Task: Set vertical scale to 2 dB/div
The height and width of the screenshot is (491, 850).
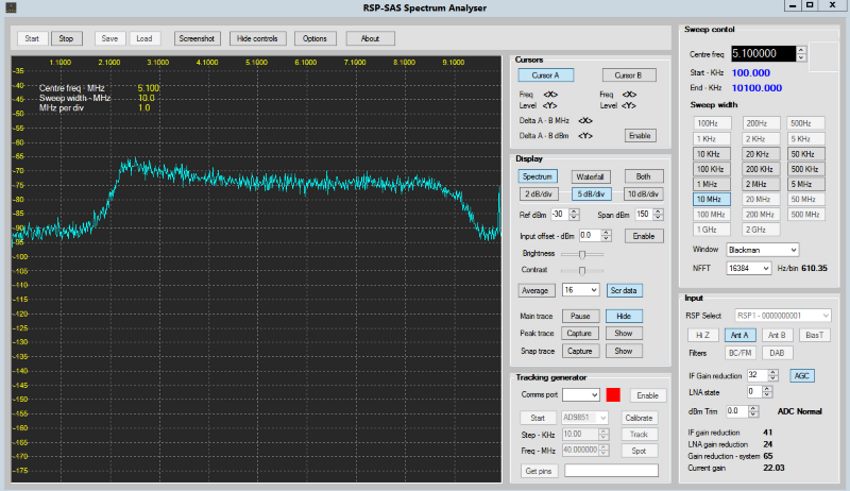Action: click(538, 194)
